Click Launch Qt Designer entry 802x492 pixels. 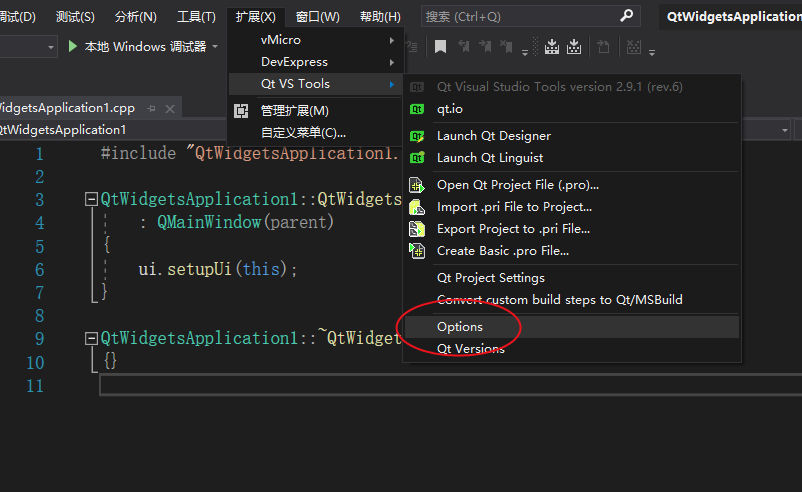tap(572, 136)
